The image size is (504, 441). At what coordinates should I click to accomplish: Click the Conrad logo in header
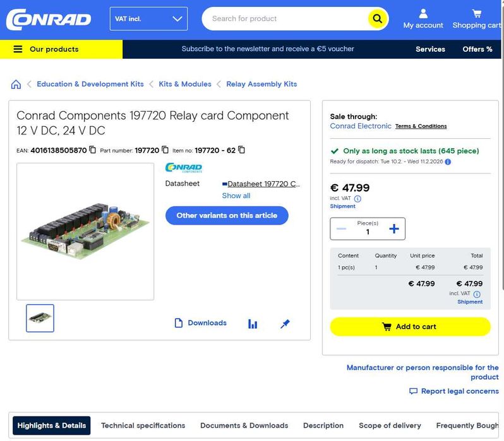pyautogui.click(x=49, y=20)
